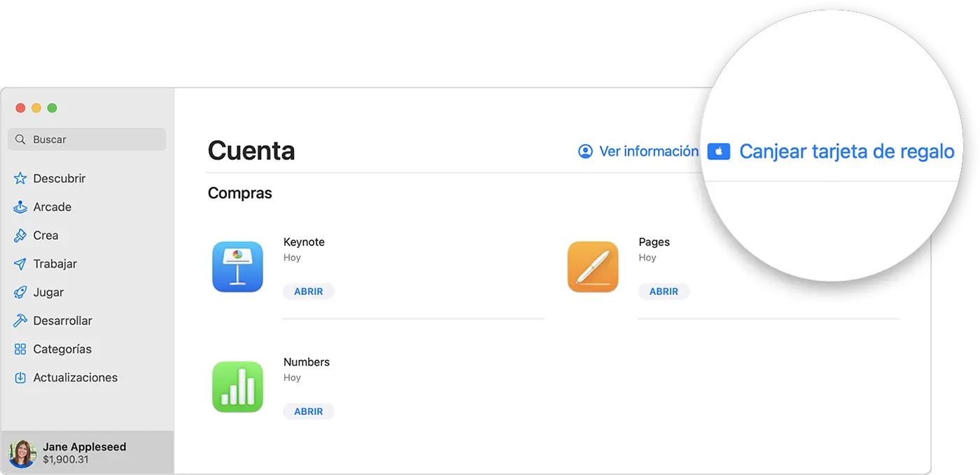980x475 pixels.
Task: Click the $1,900.31 account balance
Action: 66,460
